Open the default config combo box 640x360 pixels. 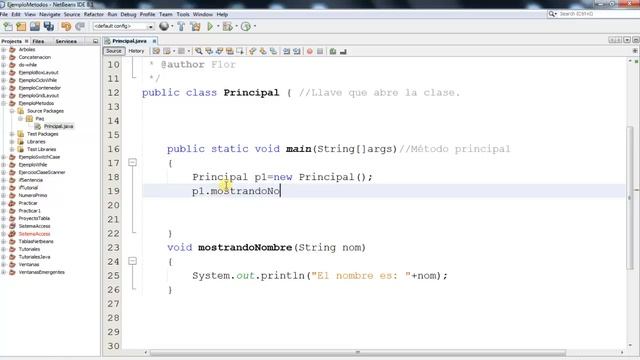coord(123,27)
